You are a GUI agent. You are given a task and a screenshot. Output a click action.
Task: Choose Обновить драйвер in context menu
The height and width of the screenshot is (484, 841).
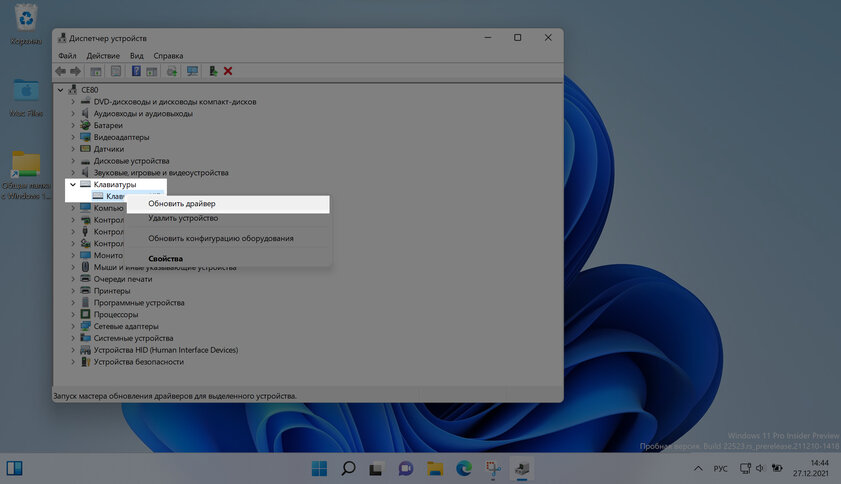pos(228,204)
